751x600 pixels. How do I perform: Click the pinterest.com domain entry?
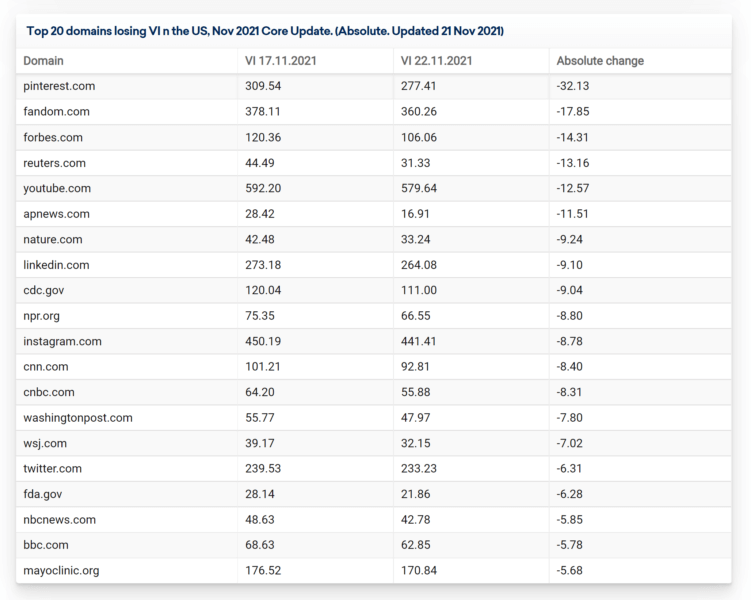(59, 86)
